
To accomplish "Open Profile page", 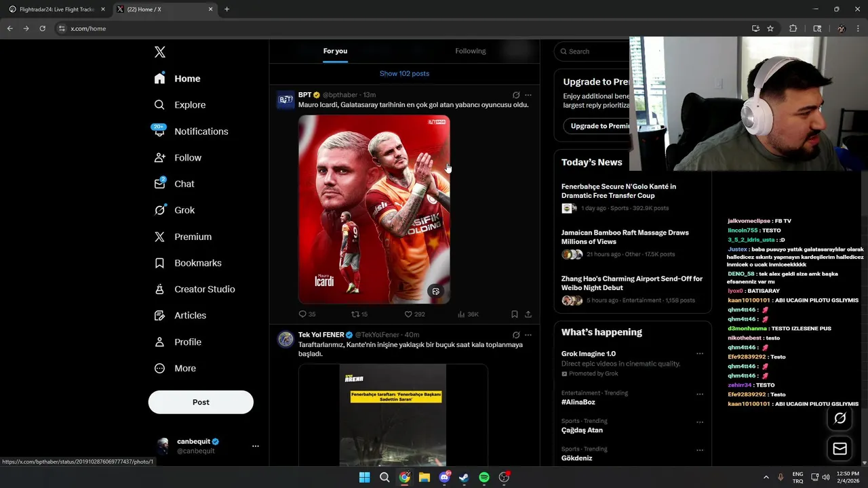I will pos(178,342).
